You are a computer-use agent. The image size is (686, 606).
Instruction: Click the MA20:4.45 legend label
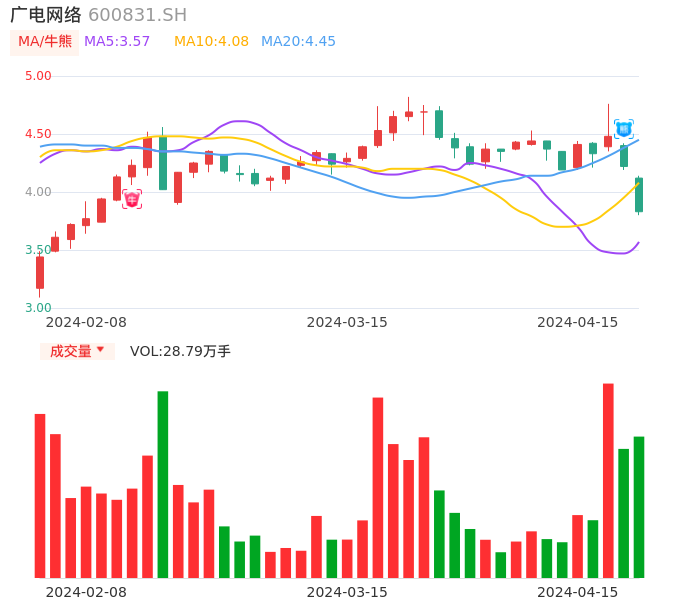click(298, 42)
